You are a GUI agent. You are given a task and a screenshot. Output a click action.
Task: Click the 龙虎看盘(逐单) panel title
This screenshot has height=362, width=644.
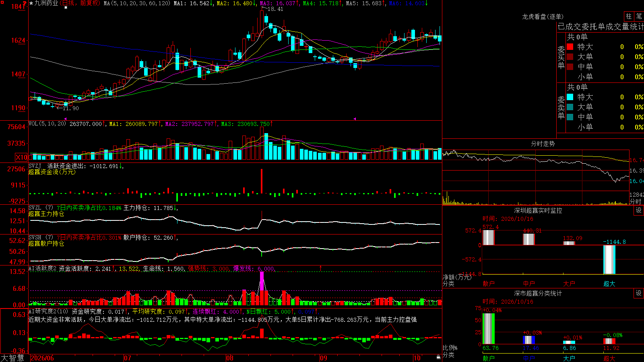[543, 16]
